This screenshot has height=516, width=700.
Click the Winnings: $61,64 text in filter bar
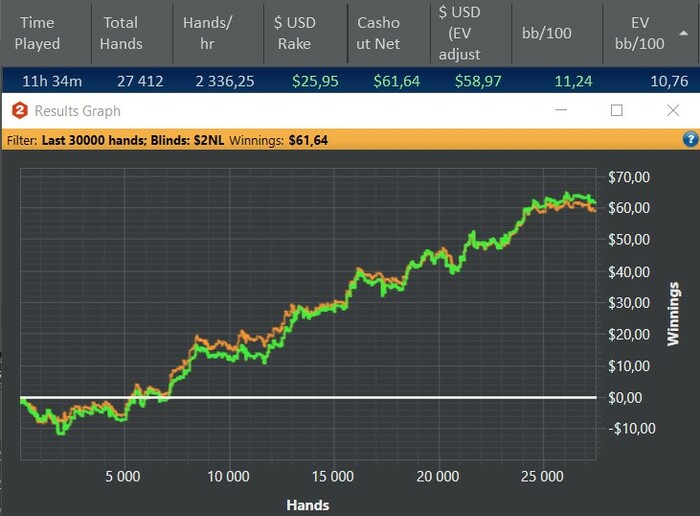[279, 140]
